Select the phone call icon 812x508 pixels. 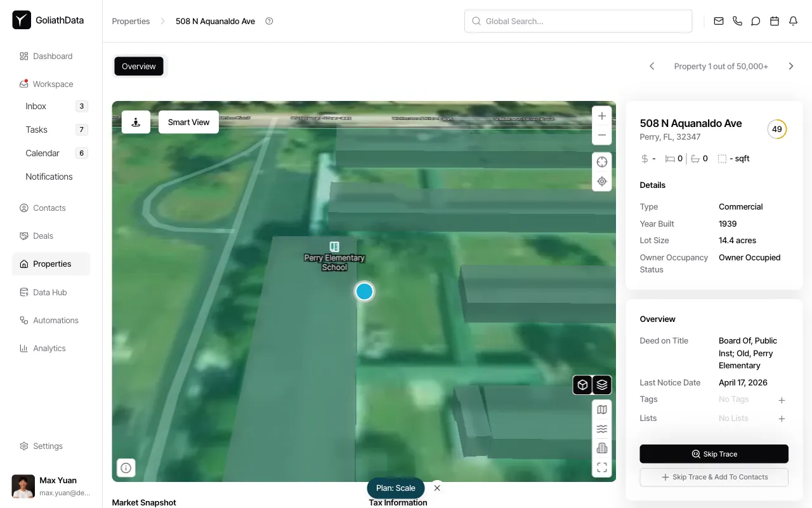tap(737, 21)
